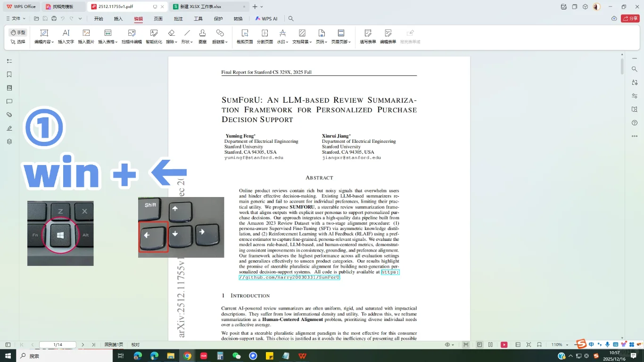
Task: Open the 开始 ribbon tab
Action: pos(99,19)
